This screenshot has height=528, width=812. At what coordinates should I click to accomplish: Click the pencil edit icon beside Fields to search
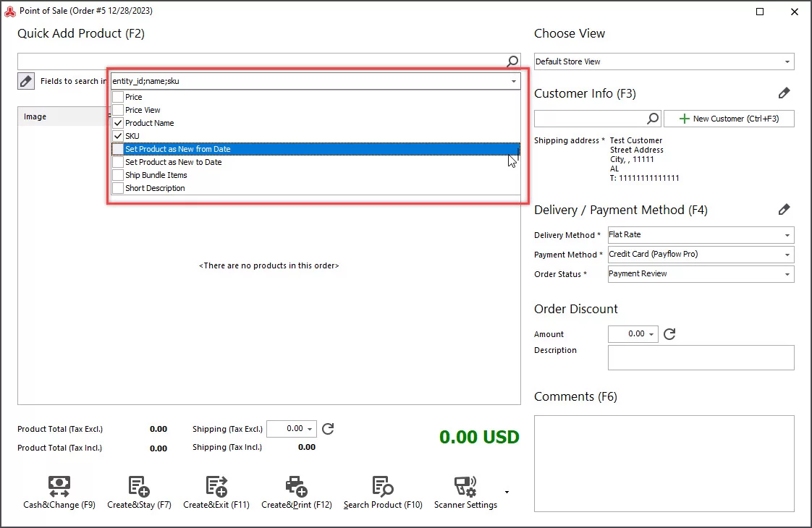click(26, 81)
